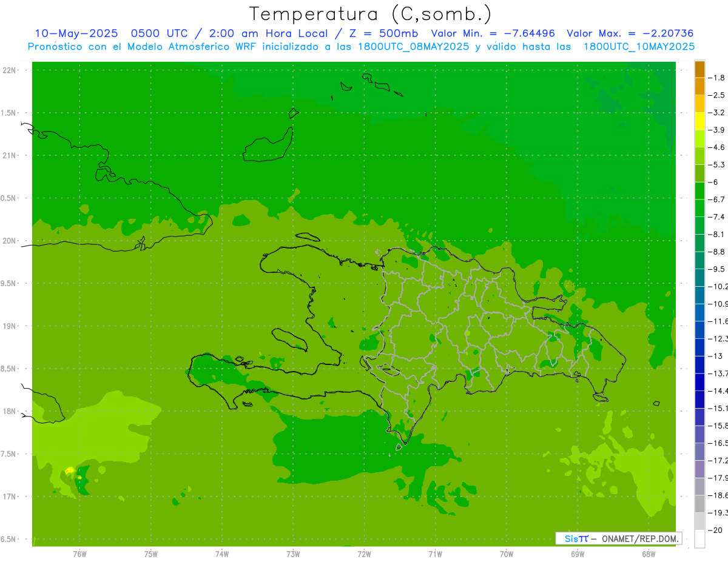Pick the dark orange swatch above -1.8
728x562 pixels.
tap(699, 69)
